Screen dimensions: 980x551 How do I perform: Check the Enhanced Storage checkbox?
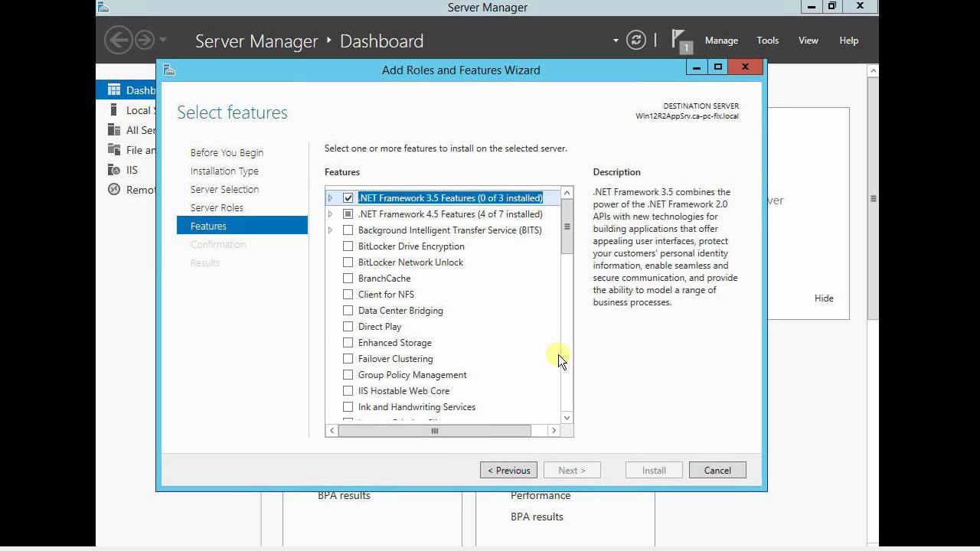click(x=348, y=342)
